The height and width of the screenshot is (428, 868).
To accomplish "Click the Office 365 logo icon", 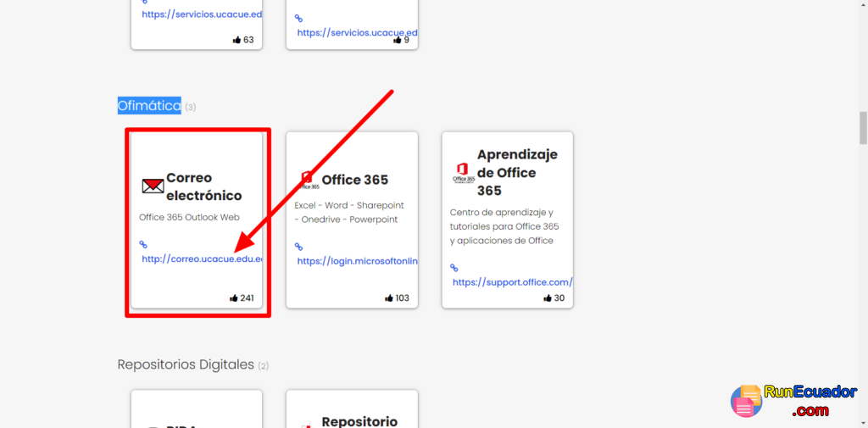I will 307,181.
